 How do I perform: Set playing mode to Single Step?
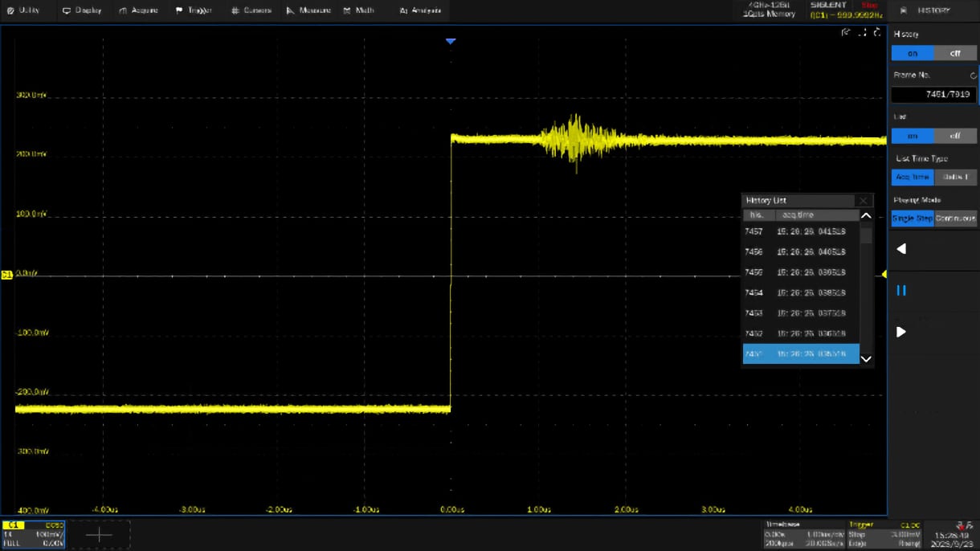pyautogui.click(x=913, y=218)
